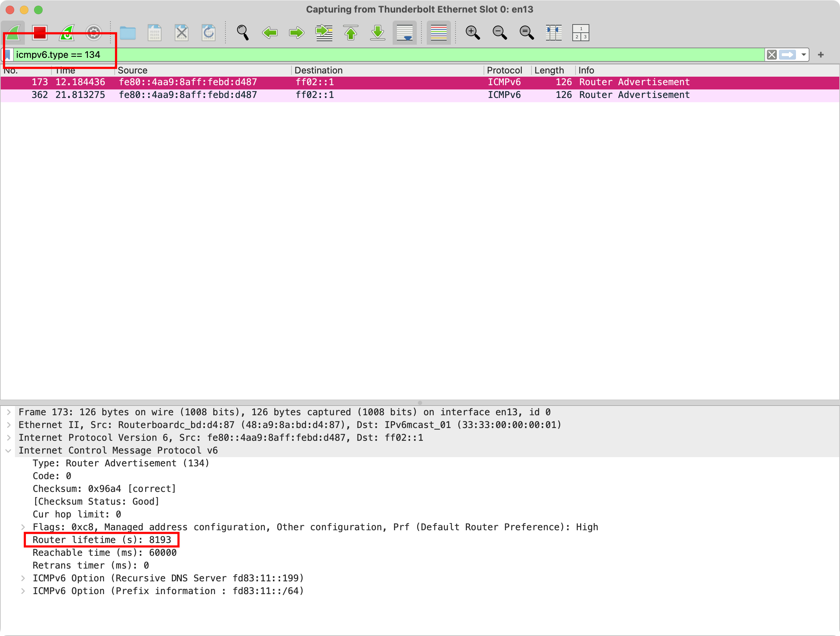Select Checksum: 0x96a4 [correct] field

coord(104,489)
